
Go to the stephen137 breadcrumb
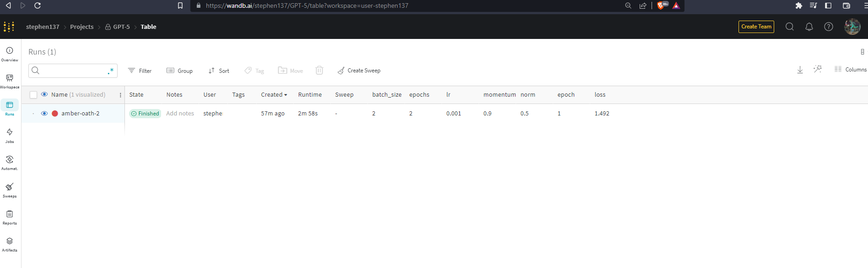click(43, 27)
